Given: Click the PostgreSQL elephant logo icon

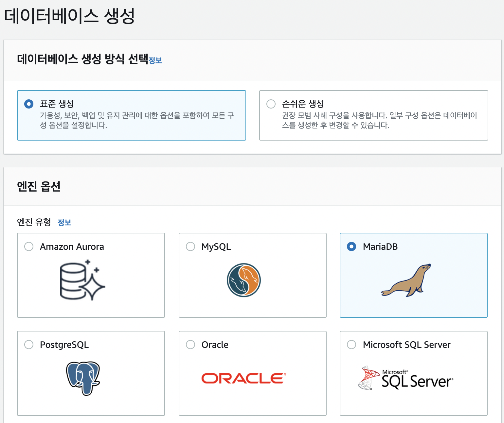Looking at the screenshot, I should (x=83, y=378).
